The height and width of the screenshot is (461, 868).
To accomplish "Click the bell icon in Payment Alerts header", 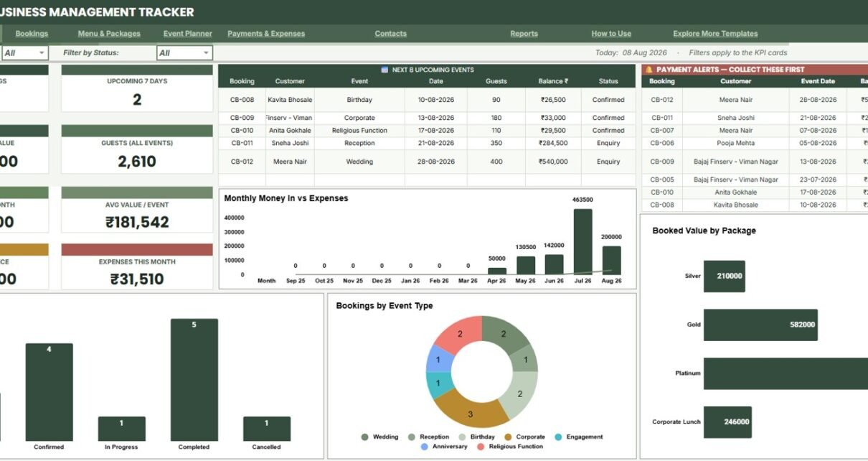I will (649, 70).
